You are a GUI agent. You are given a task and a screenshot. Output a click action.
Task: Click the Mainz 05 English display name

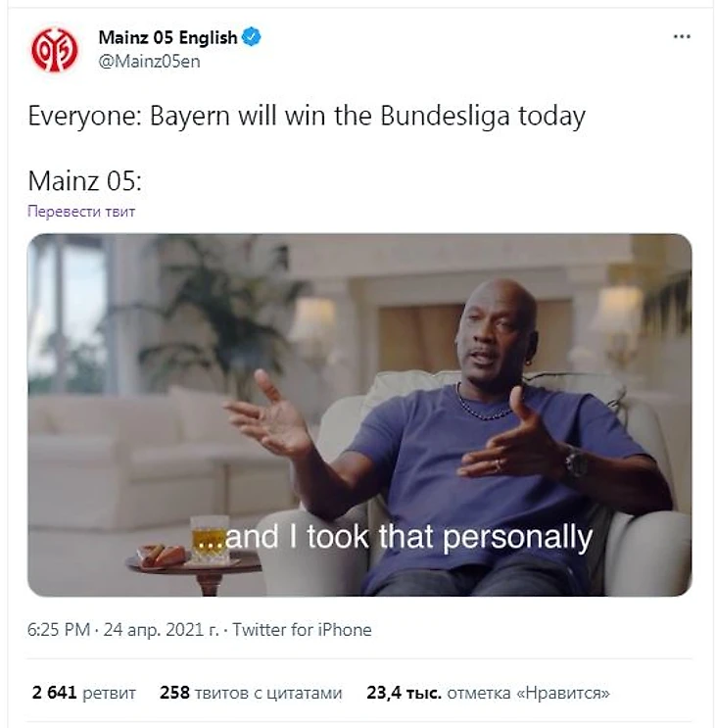(167, 37)
